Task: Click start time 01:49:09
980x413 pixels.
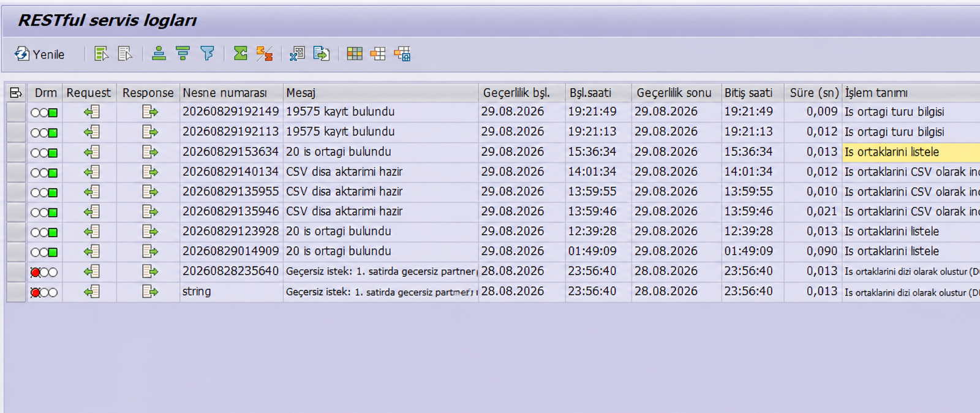Action: point(592,251)
